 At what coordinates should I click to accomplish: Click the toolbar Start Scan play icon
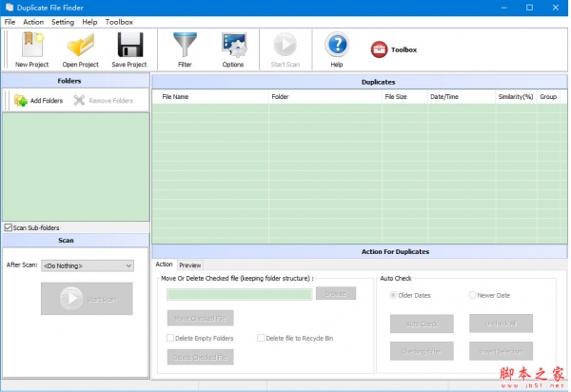pyautogui.click(x=285, y=45)
